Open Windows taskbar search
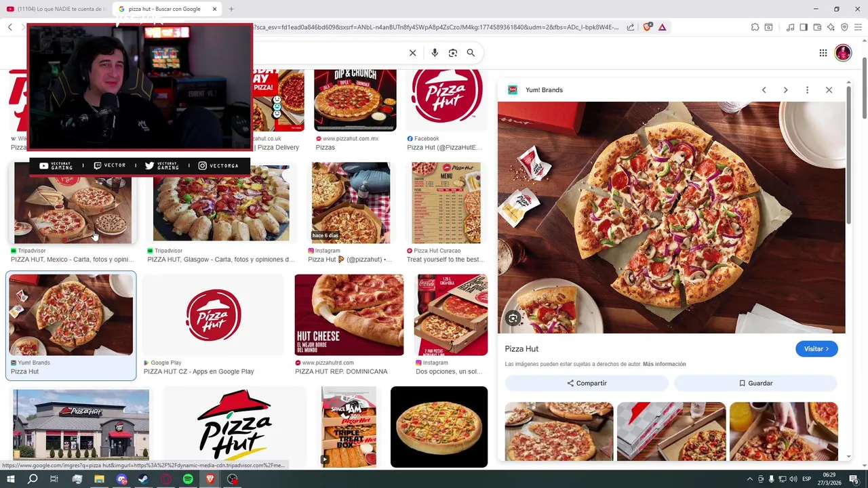 point(33,479)
